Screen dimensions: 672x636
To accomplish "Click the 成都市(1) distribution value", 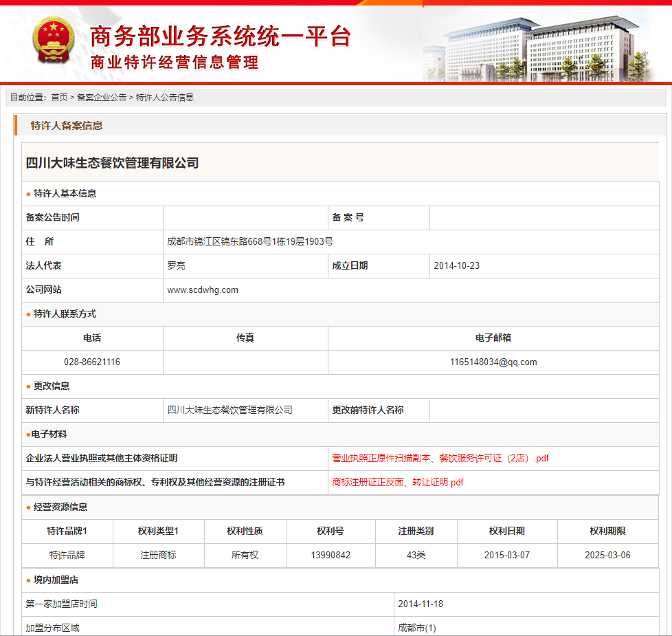I will pyautogui.click(x=417, y=628).
